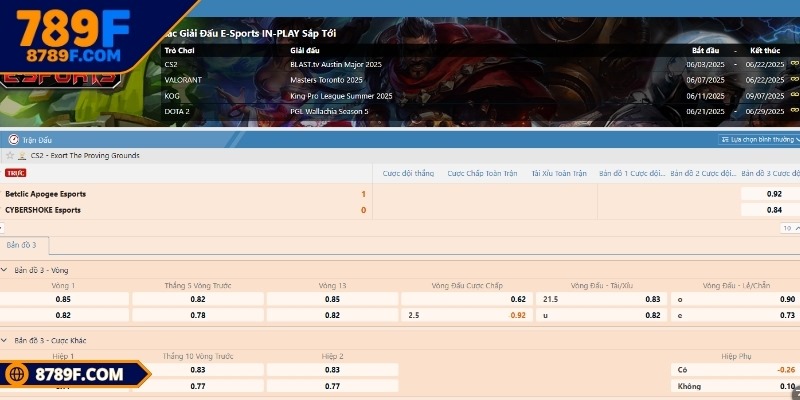Click the red TRỰC live badge
800x400 pixels.
15,173
